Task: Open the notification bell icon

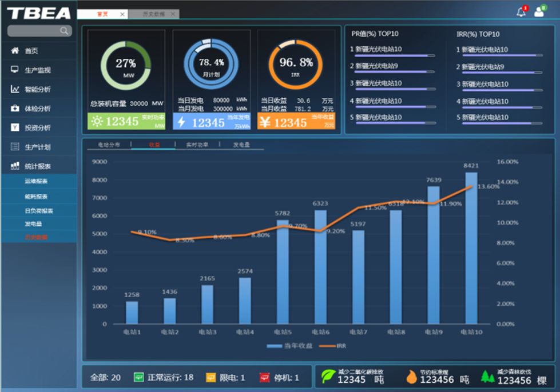Action: click(521, 13)
